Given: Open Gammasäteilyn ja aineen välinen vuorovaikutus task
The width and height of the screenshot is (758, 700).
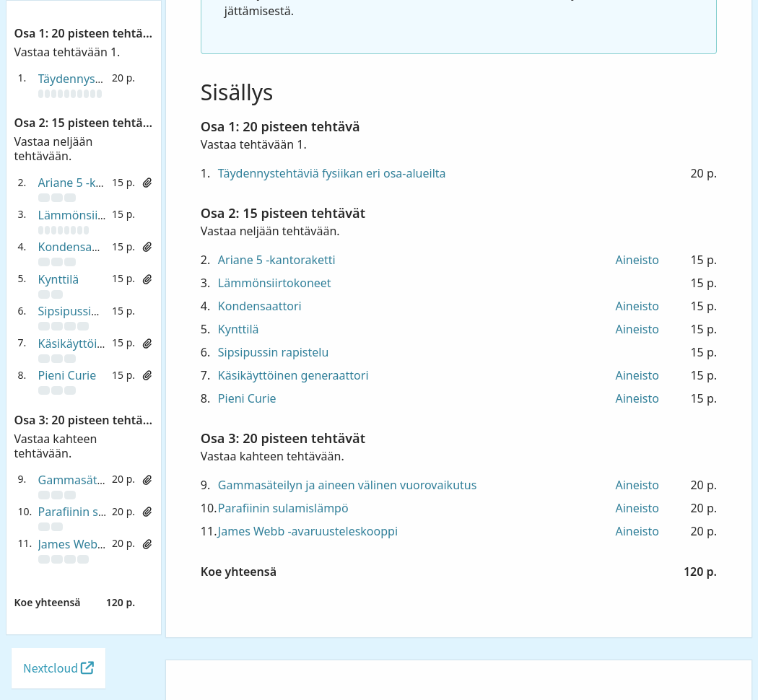Looking at the screenshot, I should pos(347,485).
